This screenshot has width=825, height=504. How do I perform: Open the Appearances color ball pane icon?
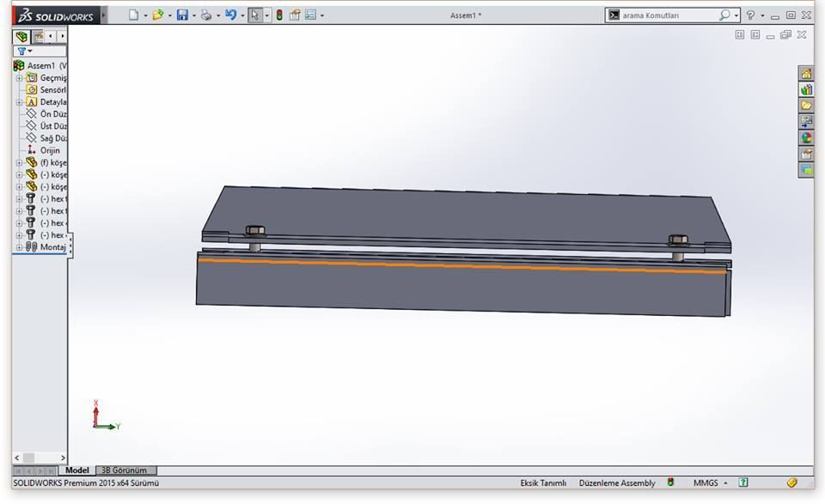click(x=806, y=137)
